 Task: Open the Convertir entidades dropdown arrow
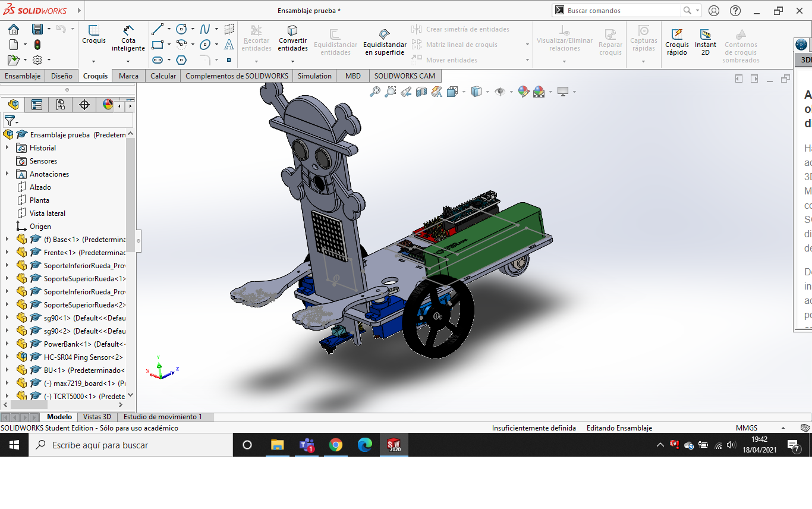tap(292, 61)
